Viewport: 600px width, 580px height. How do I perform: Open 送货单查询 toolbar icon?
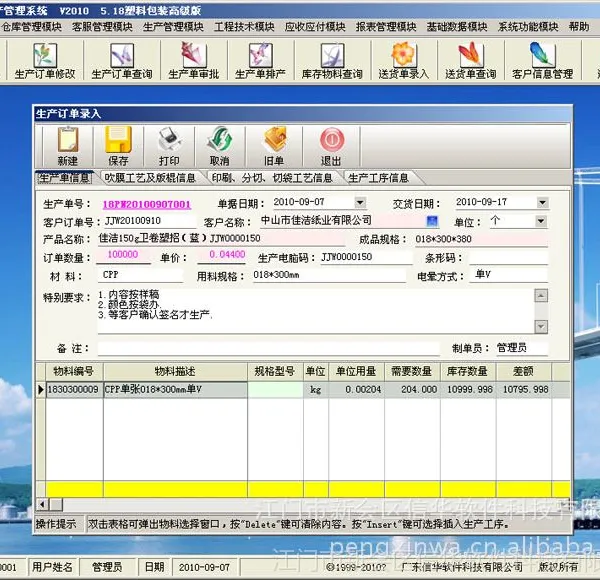tap(471, 60)
